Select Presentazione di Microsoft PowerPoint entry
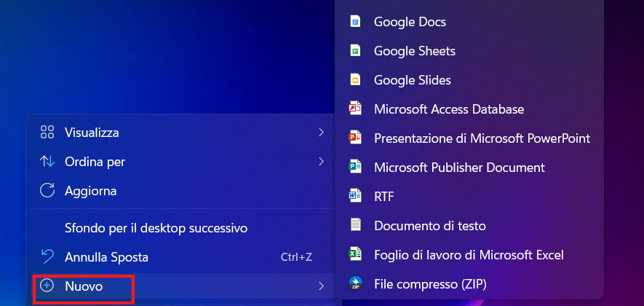Image resolution: width=644 pixels, height=306 pixels. [x=482, y=138]
